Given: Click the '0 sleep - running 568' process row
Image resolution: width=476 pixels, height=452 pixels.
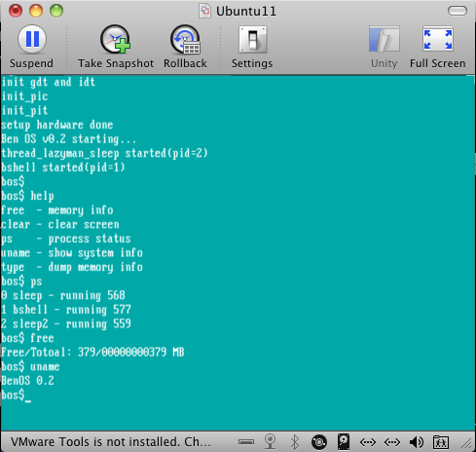Looking at the screenshot, I should pos(63,295).
